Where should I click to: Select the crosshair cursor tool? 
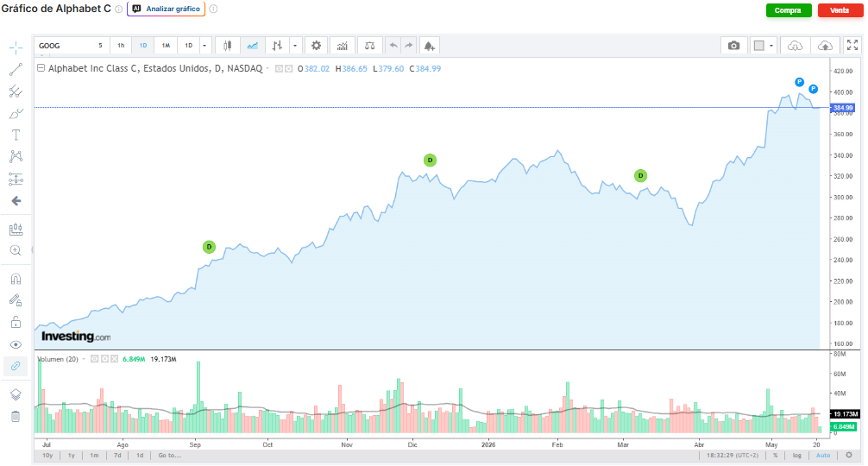click(x=16, y=47)
